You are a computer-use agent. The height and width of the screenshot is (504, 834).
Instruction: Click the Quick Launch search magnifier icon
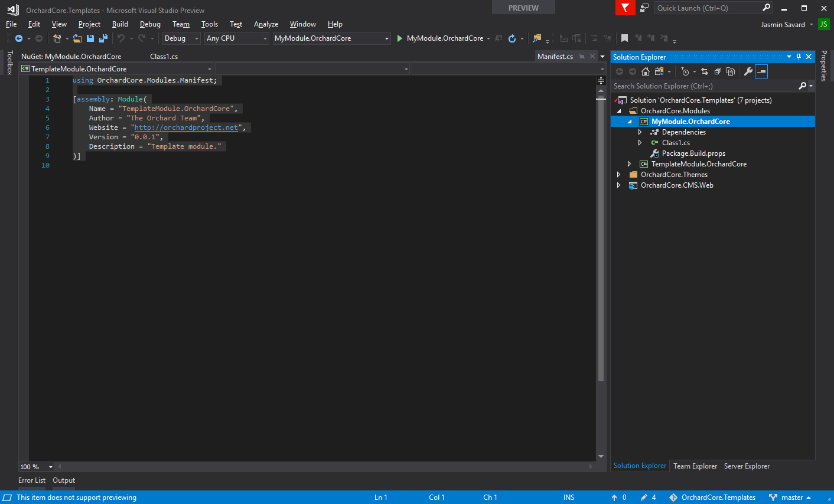(x=766, y=8)
